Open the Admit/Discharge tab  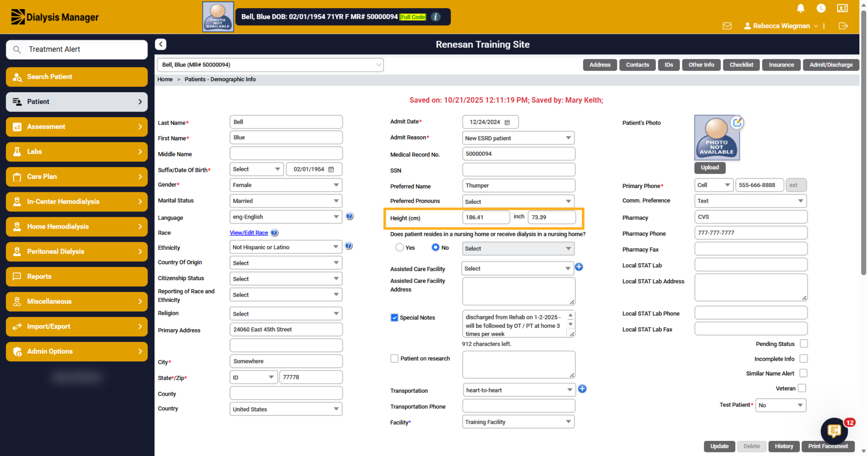coord(831,65)
